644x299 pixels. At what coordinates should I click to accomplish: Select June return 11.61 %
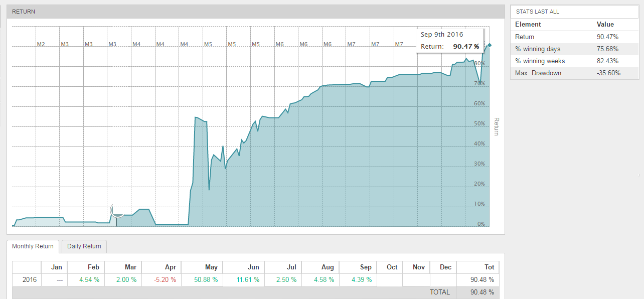coord(247,279)
